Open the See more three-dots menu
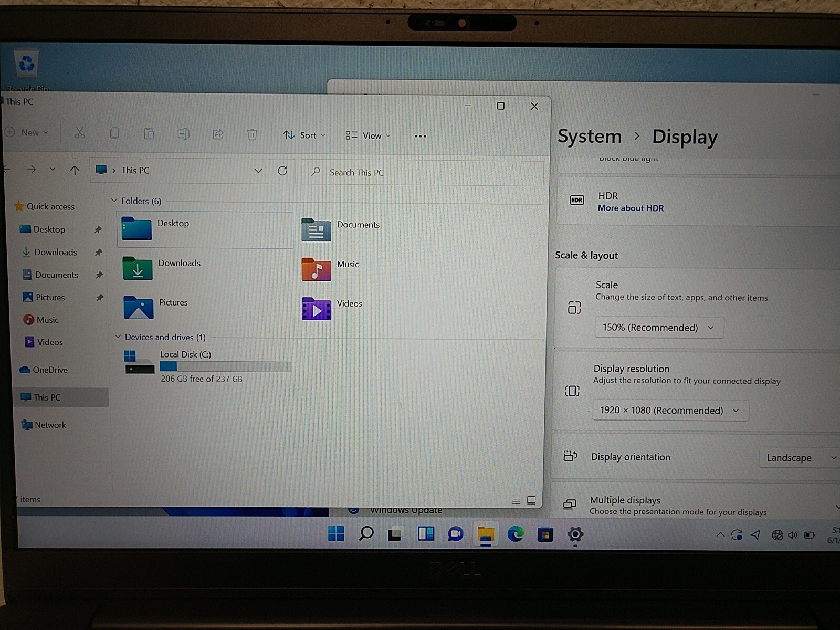 (420, 136)
